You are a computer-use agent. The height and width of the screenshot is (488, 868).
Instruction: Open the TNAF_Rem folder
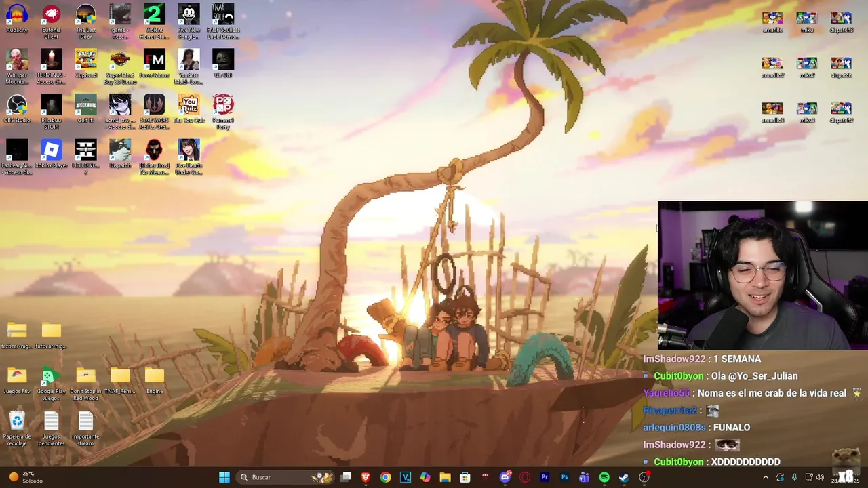(x=120, y=381)
